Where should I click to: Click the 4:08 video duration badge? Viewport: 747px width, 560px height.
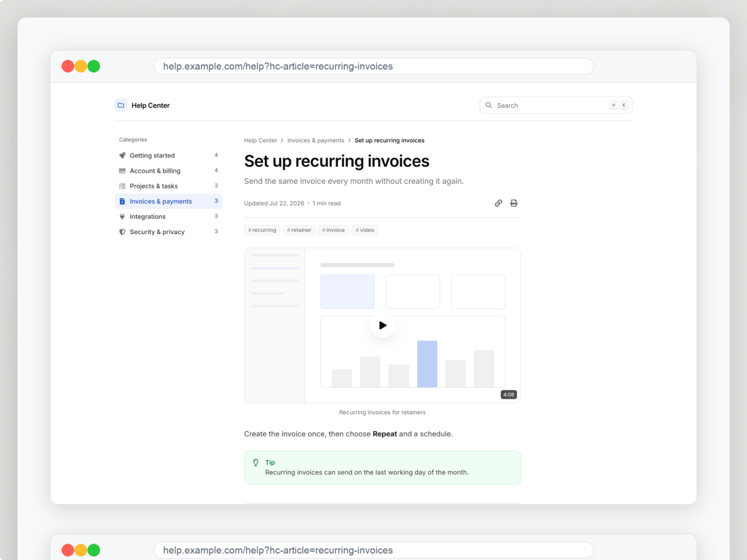coord(509,395)
